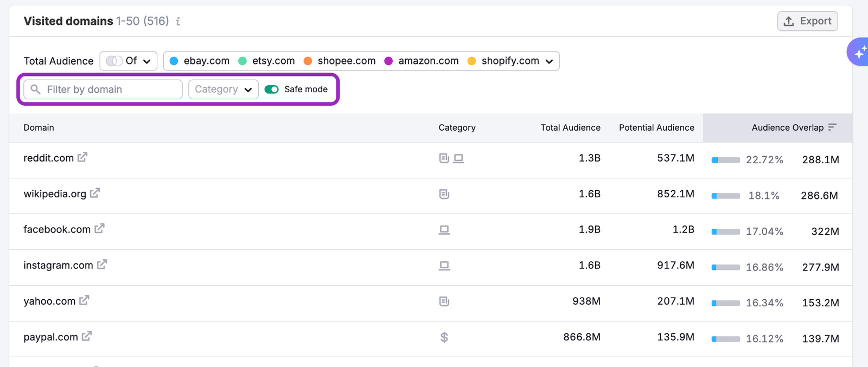Sort by Total Audience column header

pyautogui.click(x=570, y=127)
